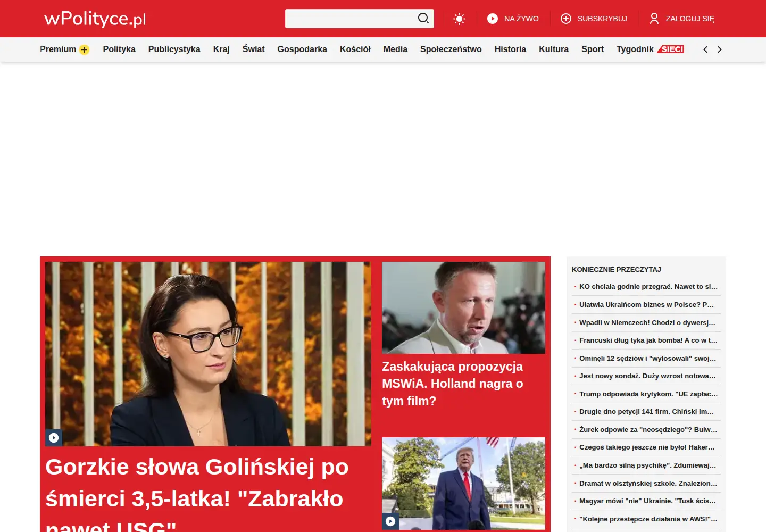766x532 pixels.
Task: Open 'Żurek odpowie za "neosędziego"?' item
Action: coord(648,430)
